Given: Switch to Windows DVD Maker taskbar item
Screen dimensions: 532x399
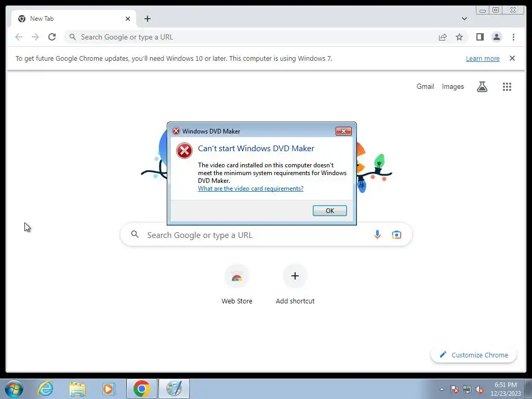Looking at the screenshot, I should pos(174,389).
